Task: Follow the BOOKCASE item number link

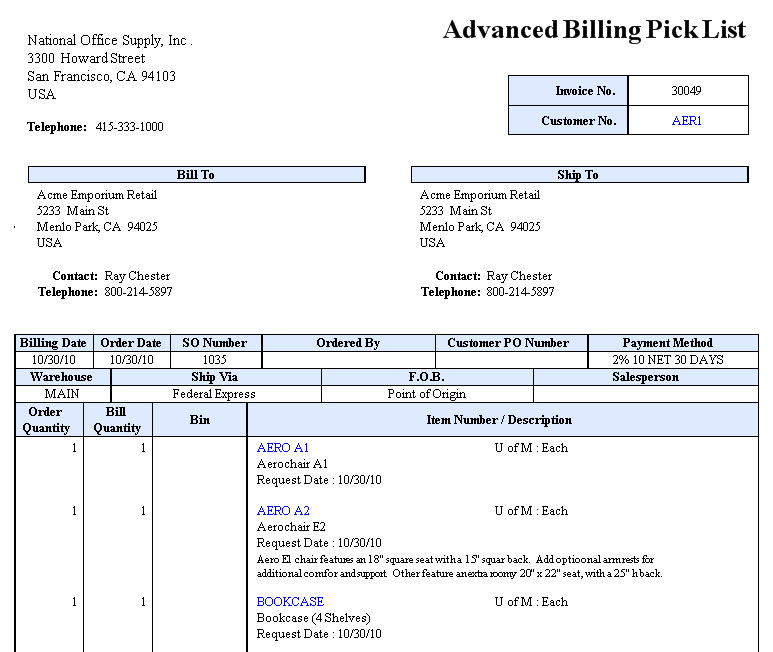Action: pyautogui.click(x=290, y=602)
